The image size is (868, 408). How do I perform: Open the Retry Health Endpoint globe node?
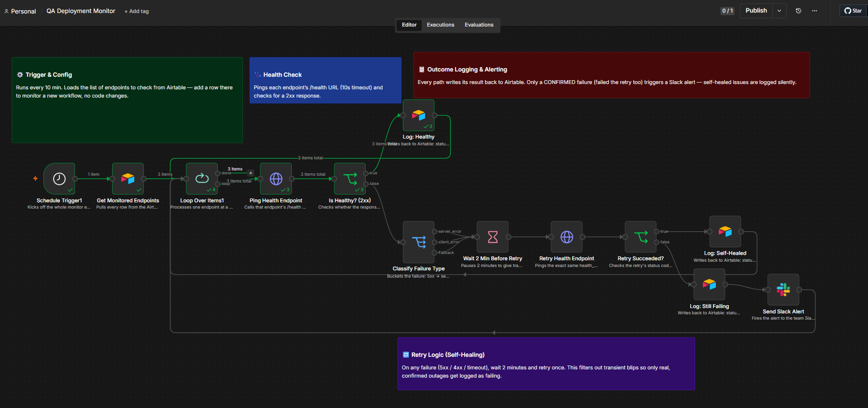coord(567,237)
